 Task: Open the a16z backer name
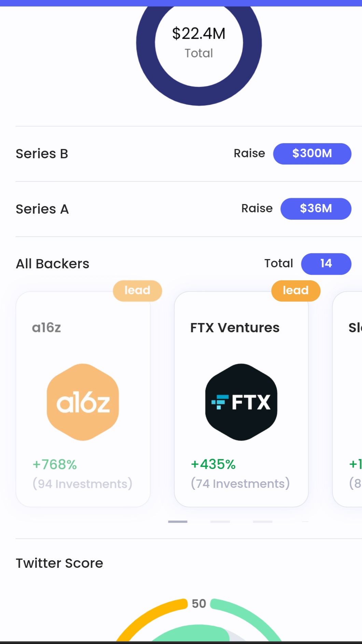[46, 328]
